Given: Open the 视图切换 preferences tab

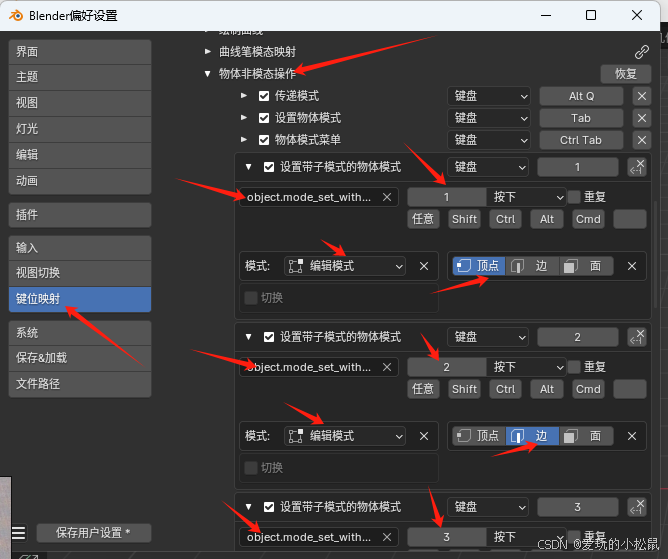Looking at the screenshot, I should pos(80,273).
